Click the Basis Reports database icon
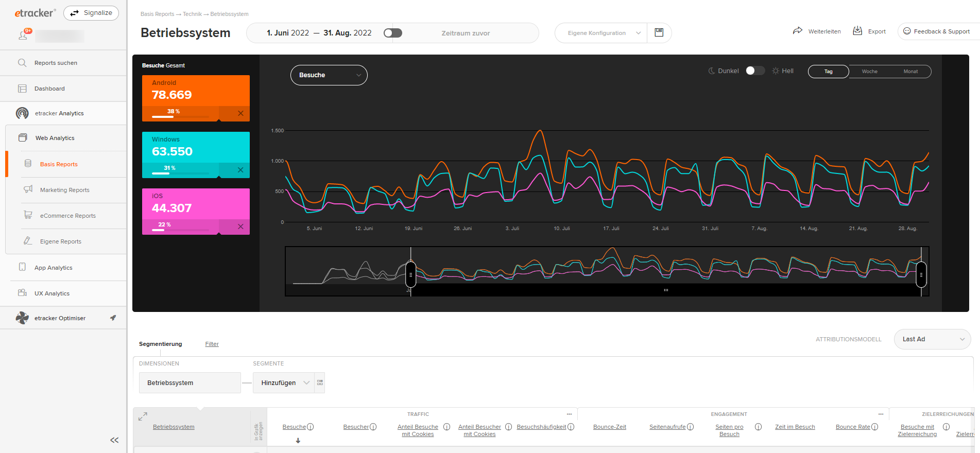 click(x=28, y=164)
